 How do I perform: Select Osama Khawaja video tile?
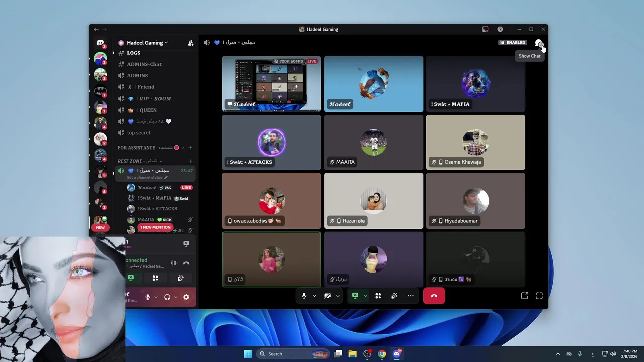(475, 142)
